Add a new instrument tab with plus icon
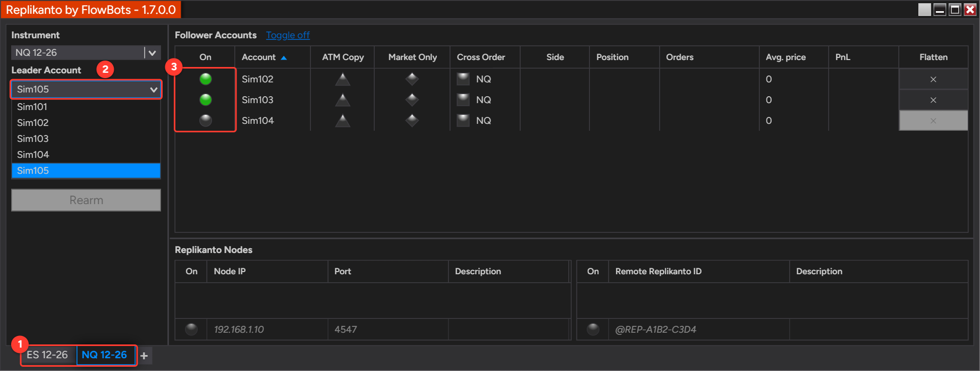This screenshot has width=980, height=371. [144, 356]
